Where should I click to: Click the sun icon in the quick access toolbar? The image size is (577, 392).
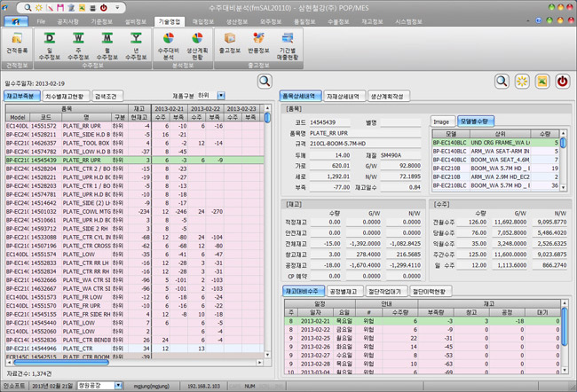pos(39,7)
